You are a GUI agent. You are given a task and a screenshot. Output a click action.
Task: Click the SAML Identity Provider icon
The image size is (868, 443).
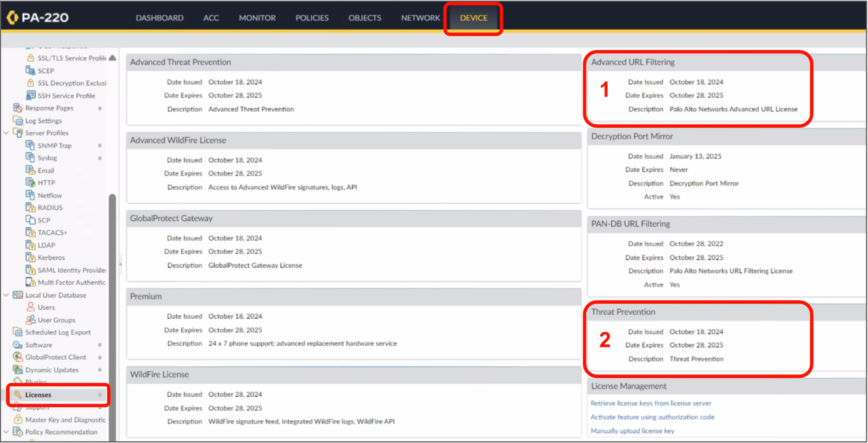click(x=30, y=270)
